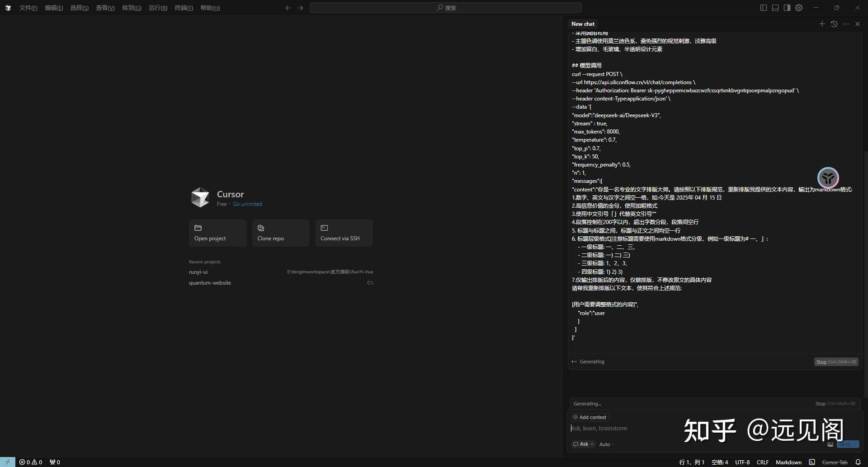Change Markdown language mode

[x=788, y=462]
